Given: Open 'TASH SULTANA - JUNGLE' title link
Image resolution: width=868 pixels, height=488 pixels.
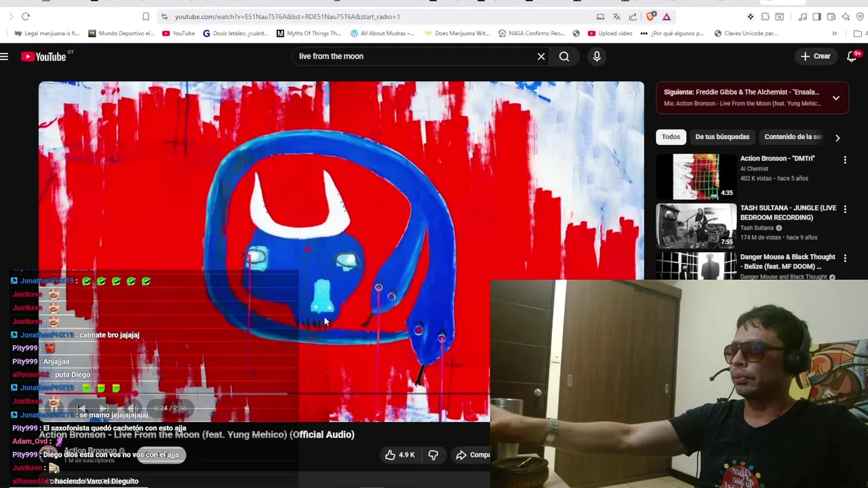Looking at the screenshot, I should click(x=788, y=213).
